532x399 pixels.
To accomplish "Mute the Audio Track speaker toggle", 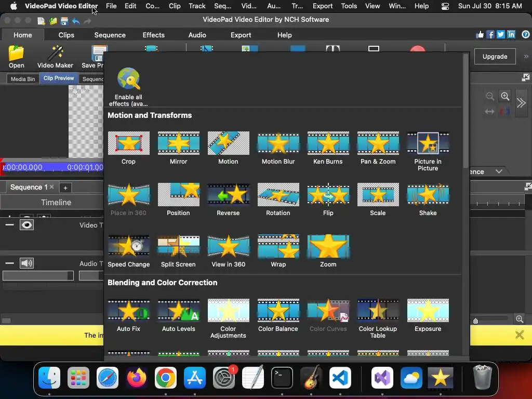I will coord(26,263).
